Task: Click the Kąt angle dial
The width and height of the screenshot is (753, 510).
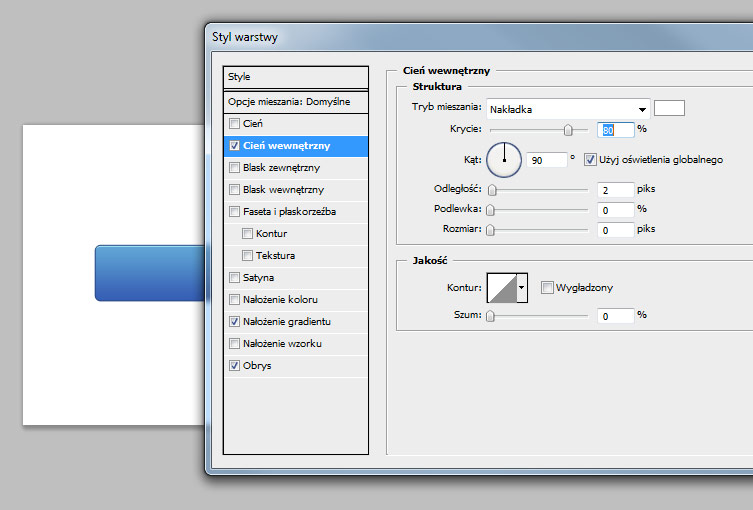Action: pos(504,160)
